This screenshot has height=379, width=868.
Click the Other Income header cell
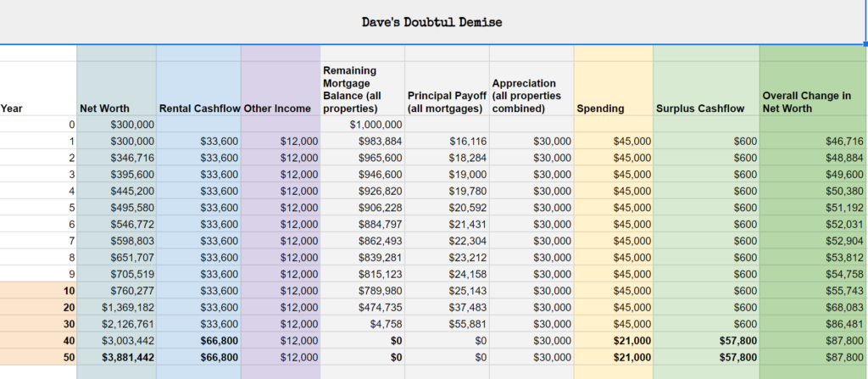(x=281, y=109)
